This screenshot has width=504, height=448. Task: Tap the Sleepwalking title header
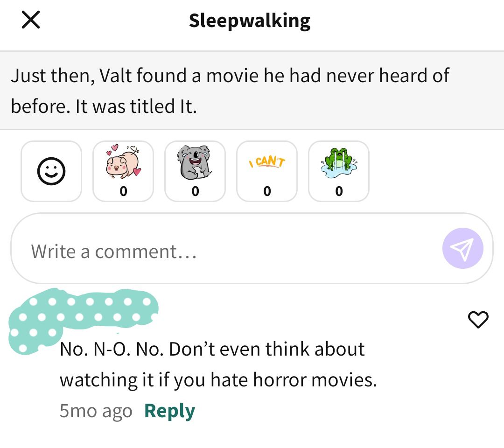(x=250, y=21)
